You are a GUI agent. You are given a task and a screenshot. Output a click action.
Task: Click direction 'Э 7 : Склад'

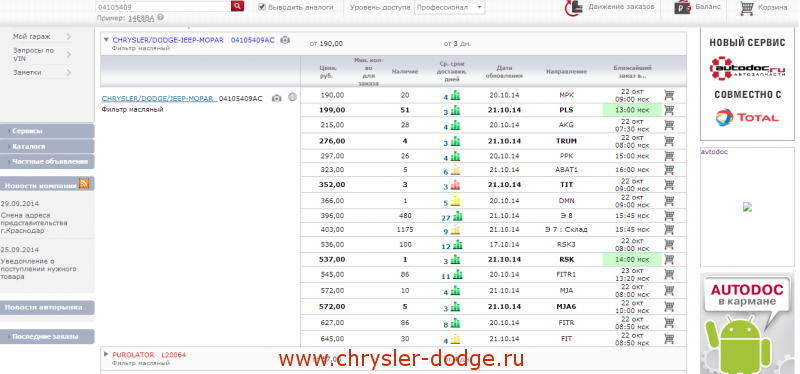[x=566, y=230]
